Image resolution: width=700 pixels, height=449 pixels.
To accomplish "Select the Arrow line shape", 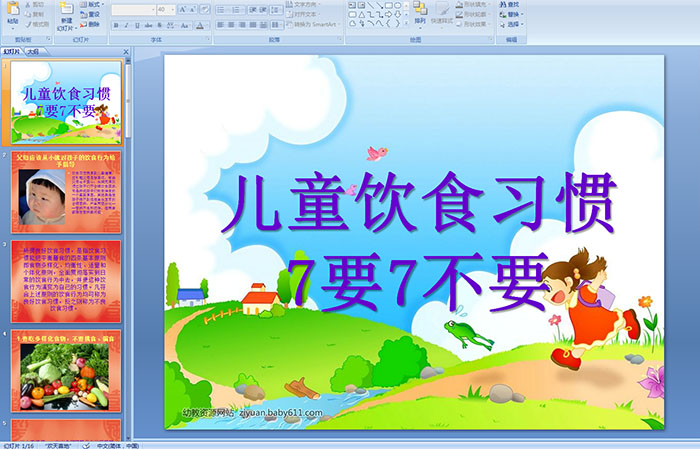I will point(379,5).
